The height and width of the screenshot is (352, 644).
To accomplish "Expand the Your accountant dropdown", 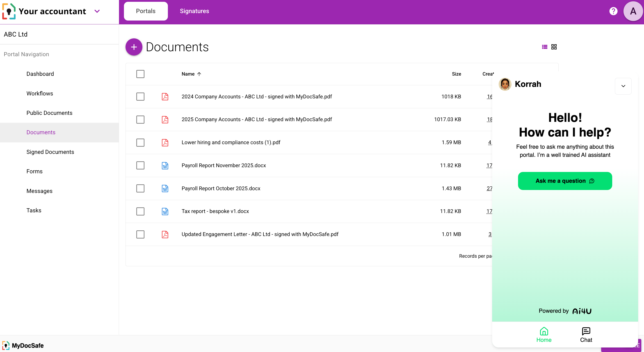I will pyautogui.click(x=97, y=11).
